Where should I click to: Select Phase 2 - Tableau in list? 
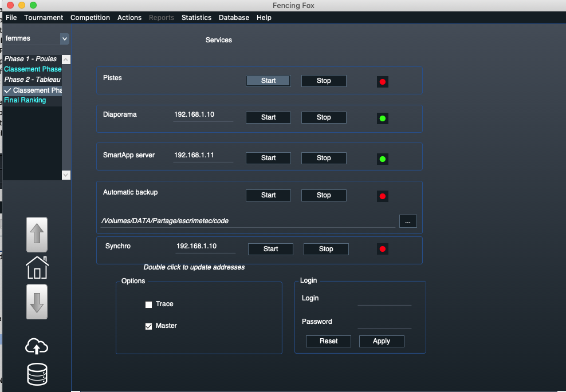[x=33, y=80]
